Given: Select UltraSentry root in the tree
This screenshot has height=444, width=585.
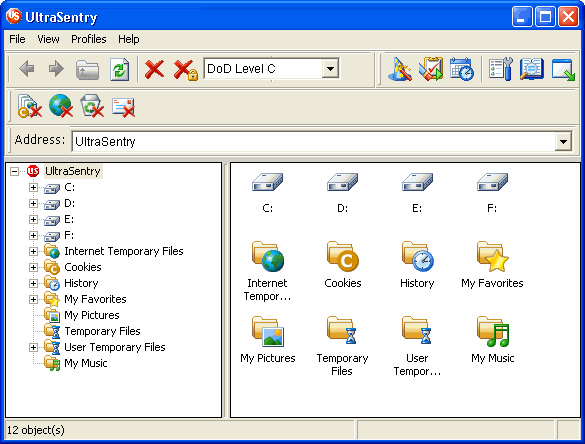Looking at the screenshot, I should (x=73, y=171).
